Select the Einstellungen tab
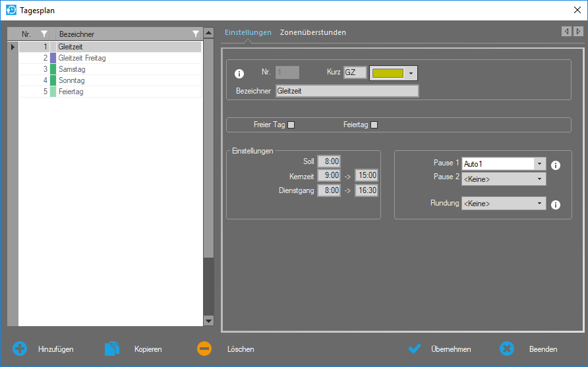 point(248,32)
